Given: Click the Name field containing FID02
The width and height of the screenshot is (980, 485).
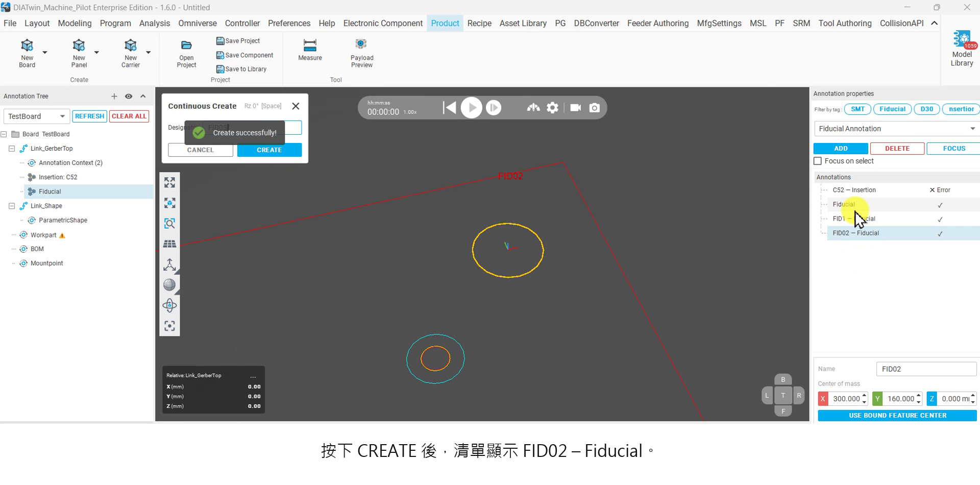Looking at the screenshot, I should (x=926, y=369).
